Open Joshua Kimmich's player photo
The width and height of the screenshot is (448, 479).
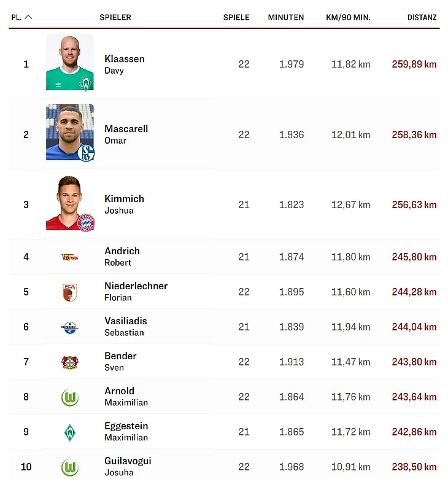tap(69, 203)
